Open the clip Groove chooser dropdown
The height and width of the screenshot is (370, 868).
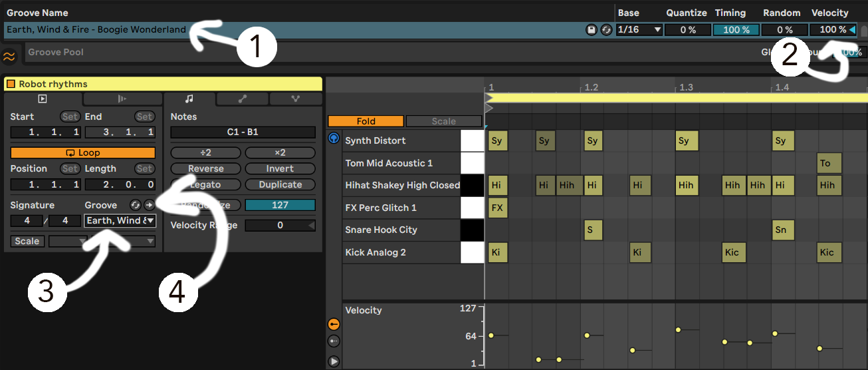tap(120, 220)
